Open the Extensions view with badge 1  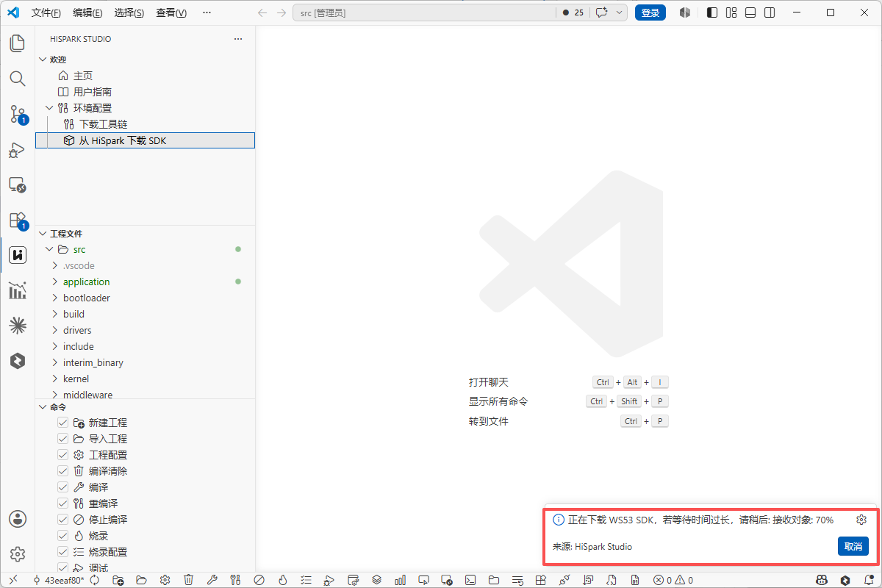[18, 220]
